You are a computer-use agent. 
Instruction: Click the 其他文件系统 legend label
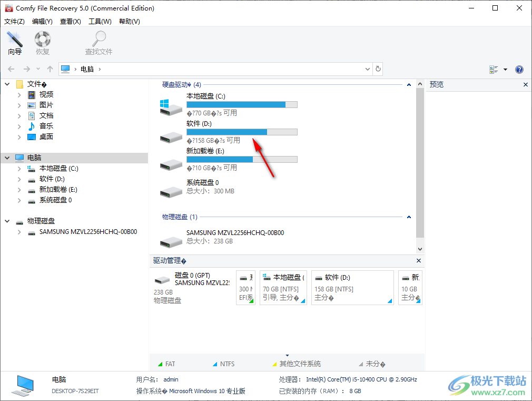click(300, 364)
